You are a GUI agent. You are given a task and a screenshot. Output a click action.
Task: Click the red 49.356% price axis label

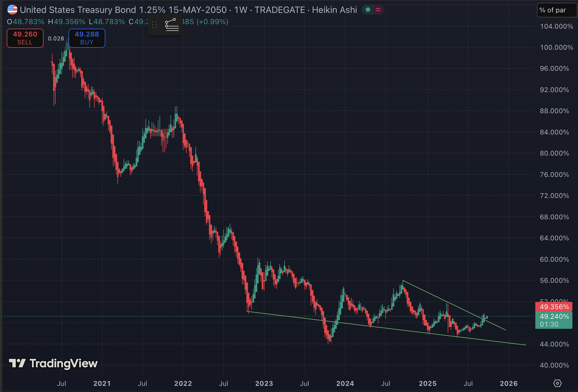point(554,307)
